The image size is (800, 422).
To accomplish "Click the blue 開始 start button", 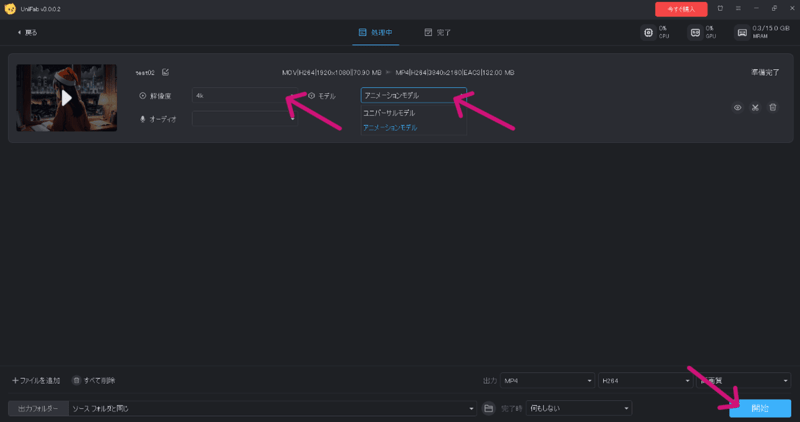I will (x=759, y=408).
